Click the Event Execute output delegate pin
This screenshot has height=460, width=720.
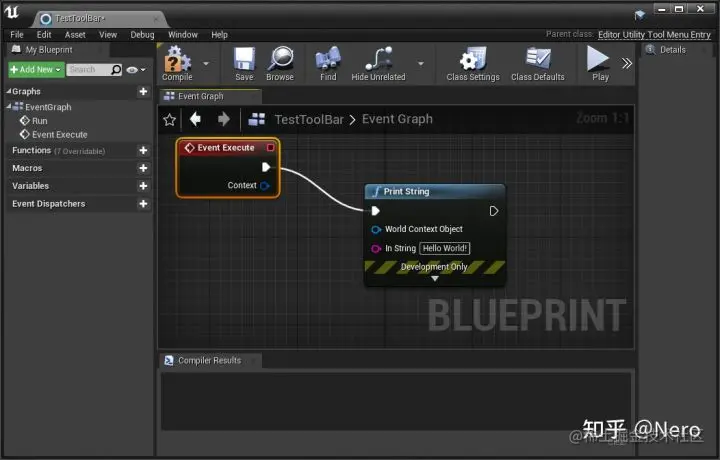click(x=270, y=147)
